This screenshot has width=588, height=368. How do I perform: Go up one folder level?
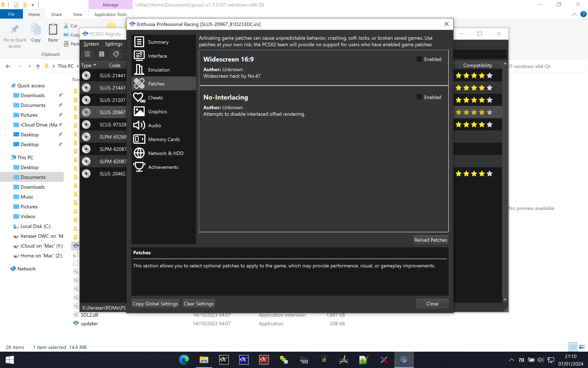[x=38, y=66]
